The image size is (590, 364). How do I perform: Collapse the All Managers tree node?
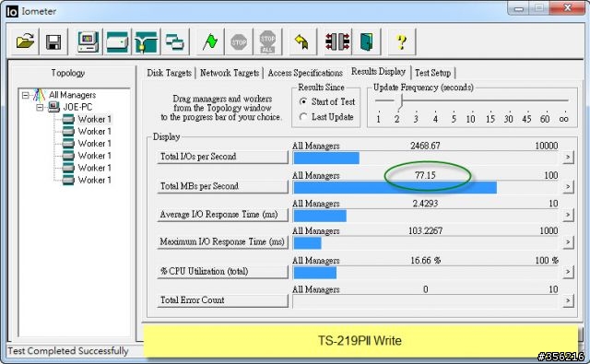25,95
